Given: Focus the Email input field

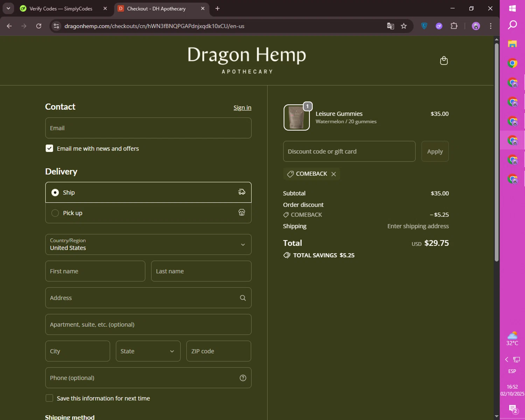Looking at the screenshot, I should pyautogui.click(x=148, y=128).
